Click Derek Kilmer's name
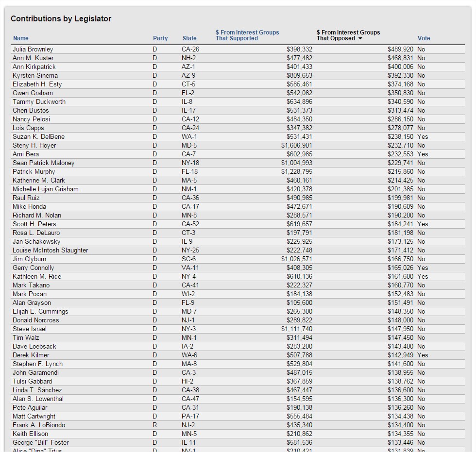476x452 pixels. pyautogui.click(x=31, y=355)
